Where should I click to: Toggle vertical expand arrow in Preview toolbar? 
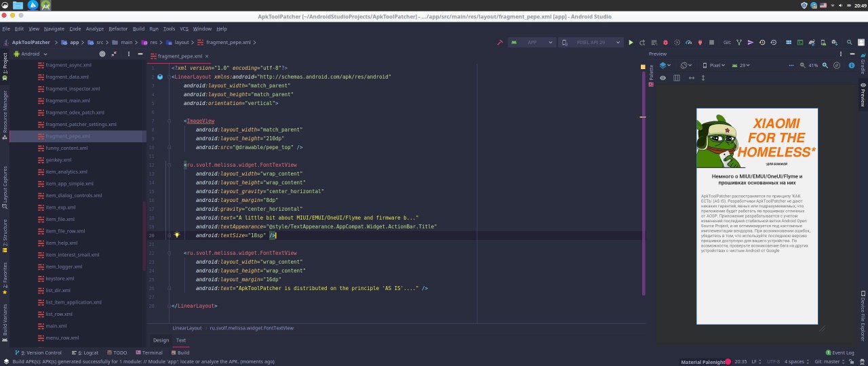[703, 78]
